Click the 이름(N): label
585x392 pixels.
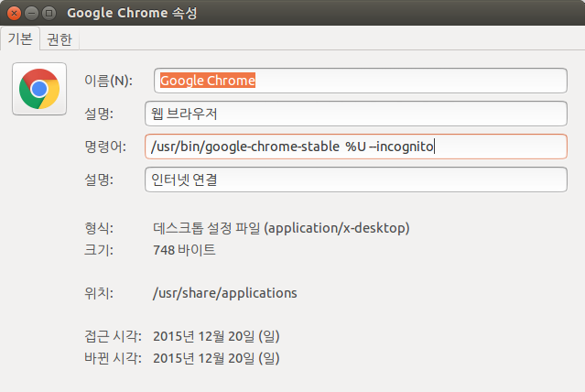(109, 81)
